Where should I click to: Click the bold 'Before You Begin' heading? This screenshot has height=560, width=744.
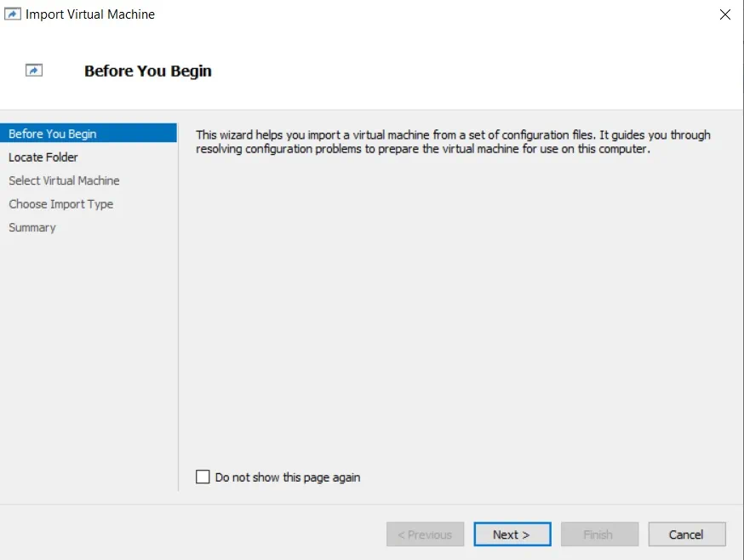[x=147, y=71]
